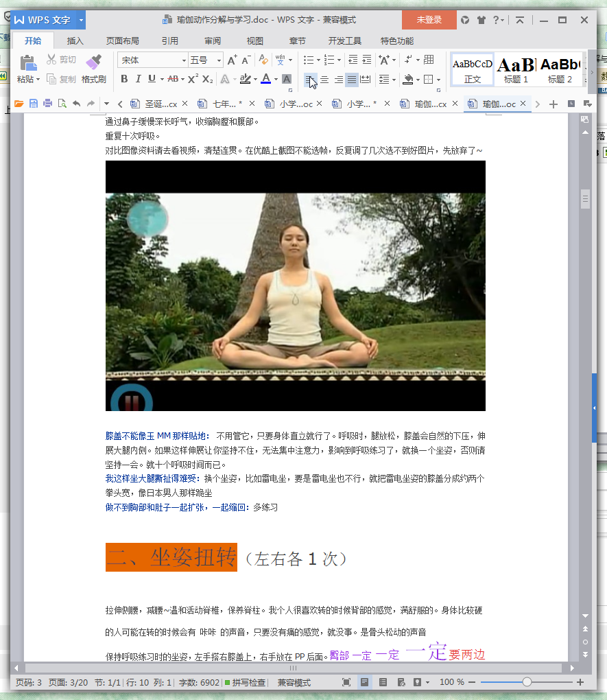
Task: Click the Format Painter brush icon
Action: pos(93,62)
